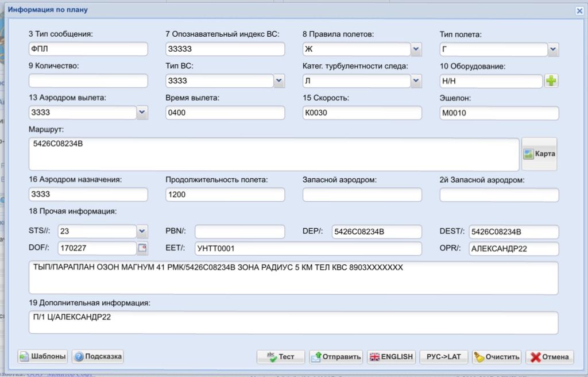Cancel with the Отмена button

[x=550, y=357]
